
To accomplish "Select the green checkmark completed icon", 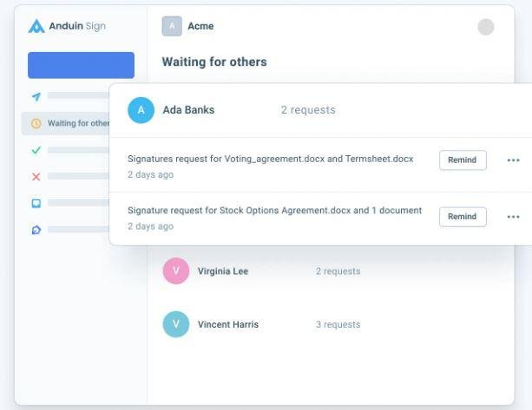I will click(x=36, y=150).
